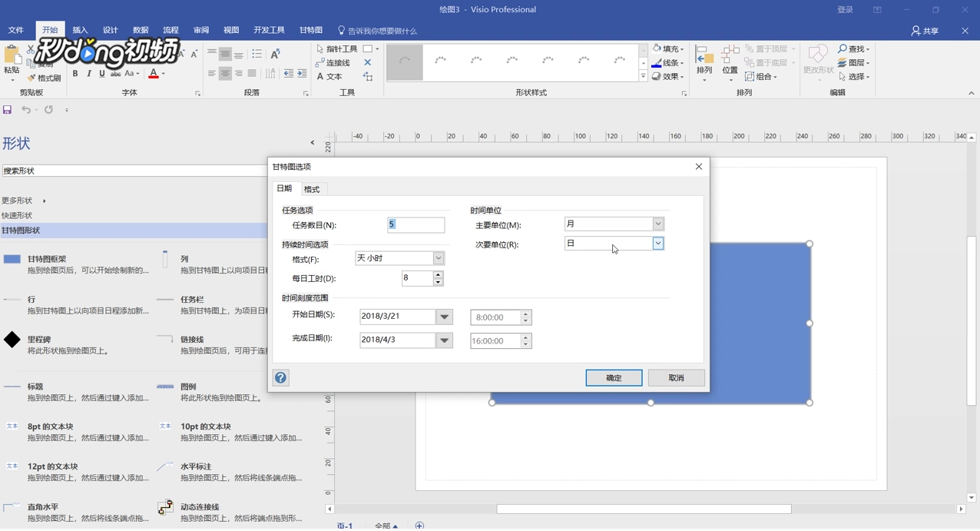Click the bullet list icon
Image resolution: width=980 pixels, height=531 pixels.
click(257, 54)
